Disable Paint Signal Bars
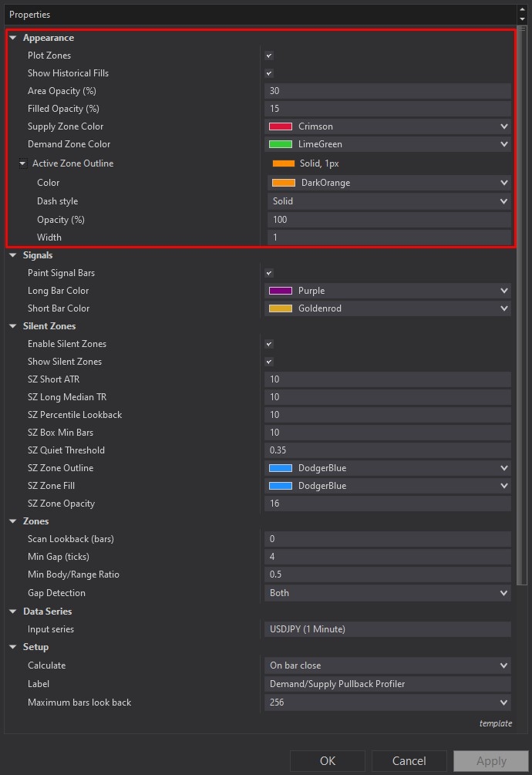This screenshot has width=532, height=775. coord(268,272)
